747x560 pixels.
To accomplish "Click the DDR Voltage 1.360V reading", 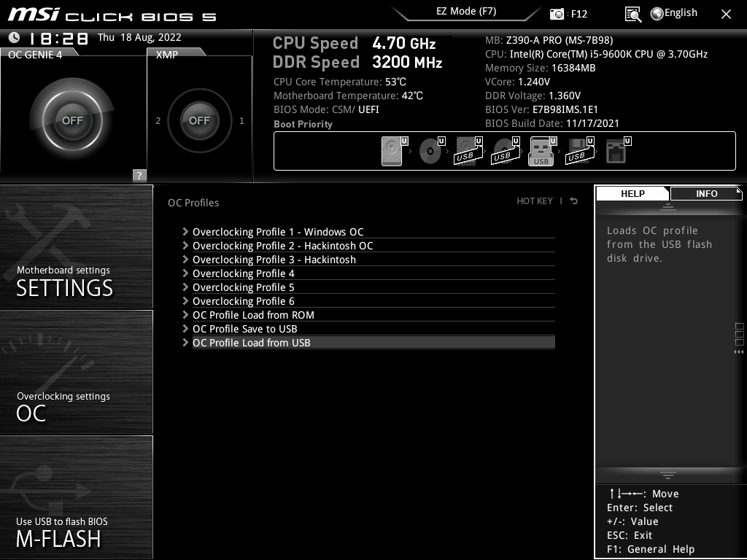I will 533,96.
